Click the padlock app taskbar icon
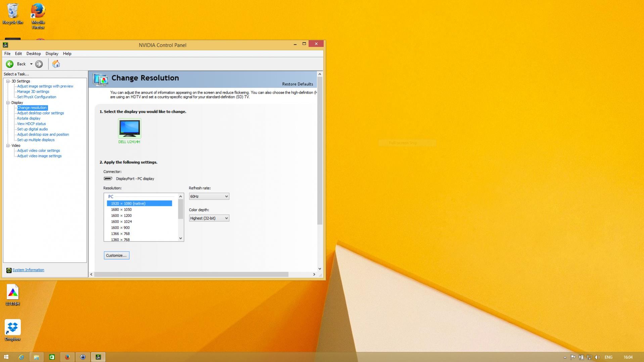This screenshot has width=644, height=362. pyautogui.click(x=83, y=357)
